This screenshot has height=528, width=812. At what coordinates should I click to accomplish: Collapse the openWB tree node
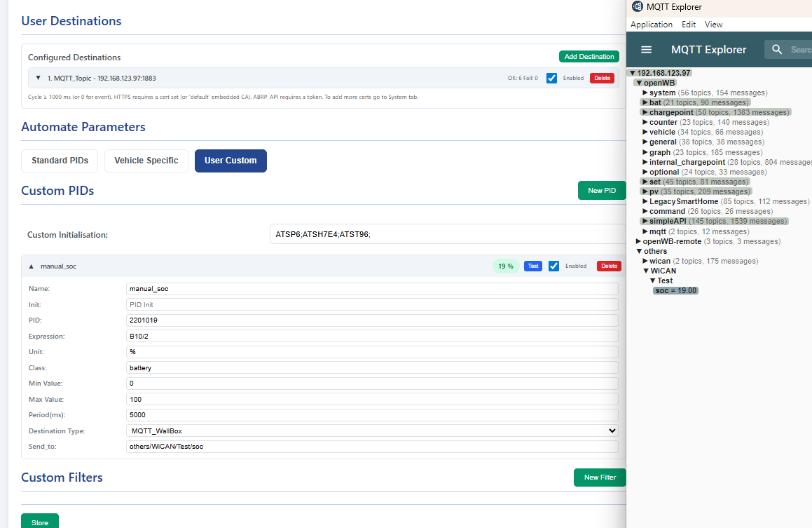(638, 82)
